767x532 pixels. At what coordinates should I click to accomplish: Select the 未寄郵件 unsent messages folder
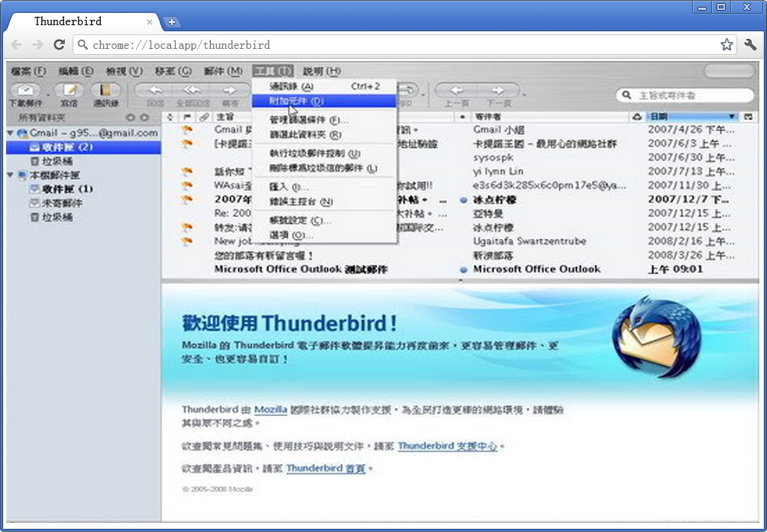coord(56,203)
